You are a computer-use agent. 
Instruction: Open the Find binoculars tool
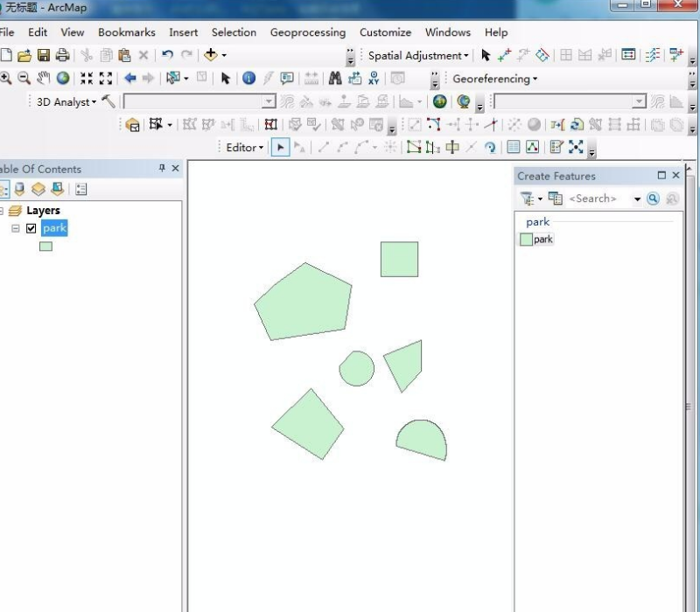[x=335, y=79]
